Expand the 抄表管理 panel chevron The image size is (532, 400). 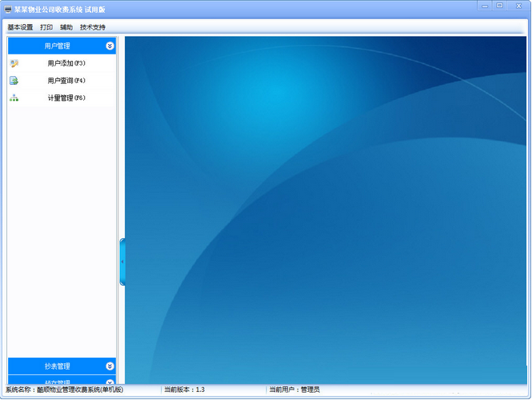click(x=110, y=366)
